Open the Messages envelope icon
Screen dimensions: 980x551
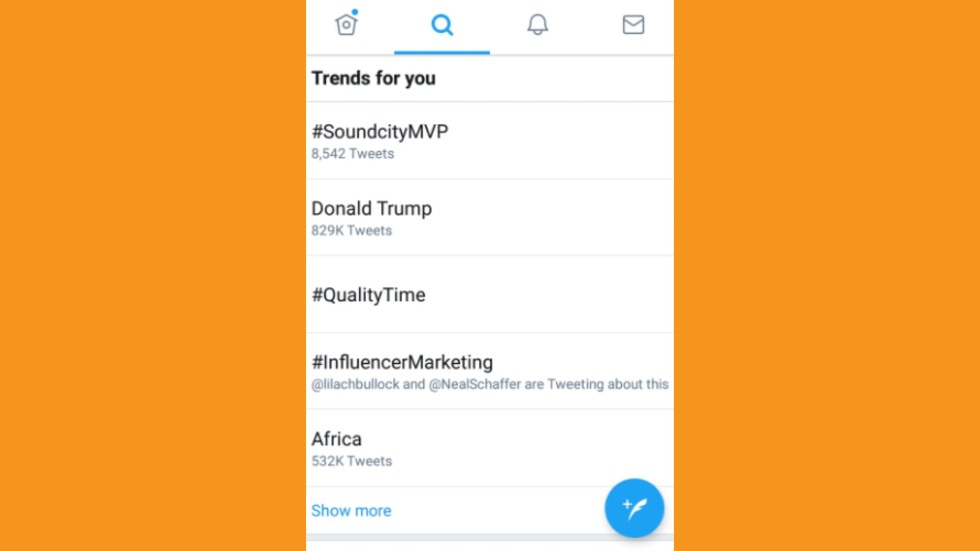(633, 24)
